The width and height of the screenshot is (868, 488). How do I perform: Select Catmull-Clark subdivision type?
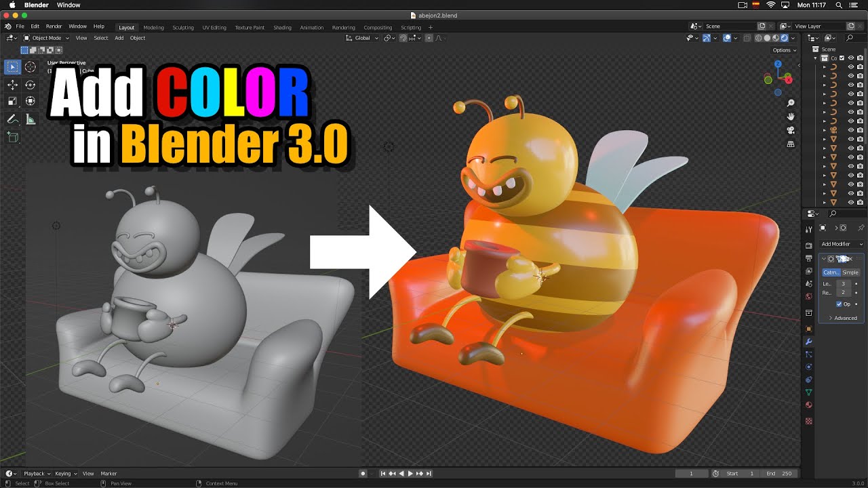(831, 272)
